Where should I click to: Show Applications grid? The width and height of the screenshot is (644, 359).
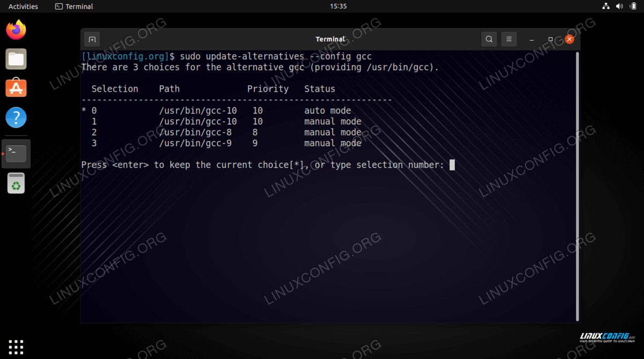tap(16, 346)
